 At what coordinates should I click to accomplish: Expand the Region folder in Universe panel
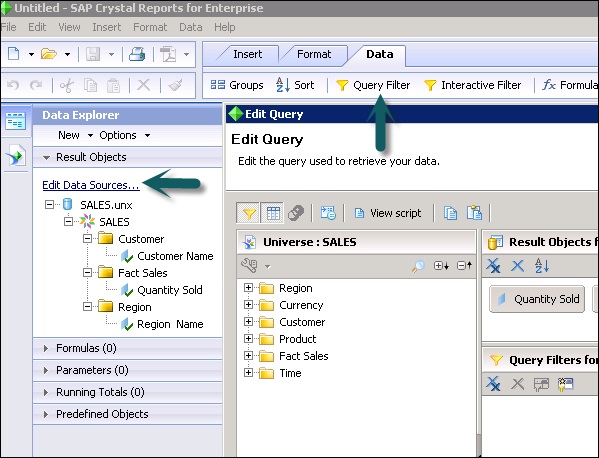pyautogui.click(x=248, y=288)
